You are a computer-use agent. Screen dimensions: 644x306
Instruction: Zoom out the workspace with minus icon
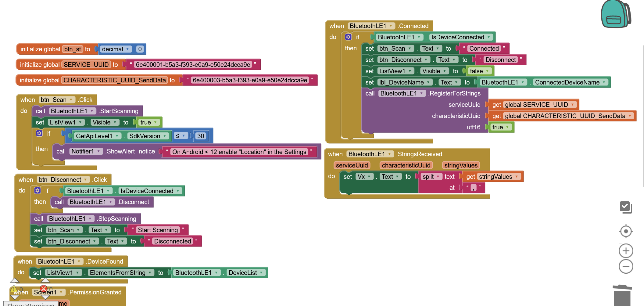pos(626,266)
